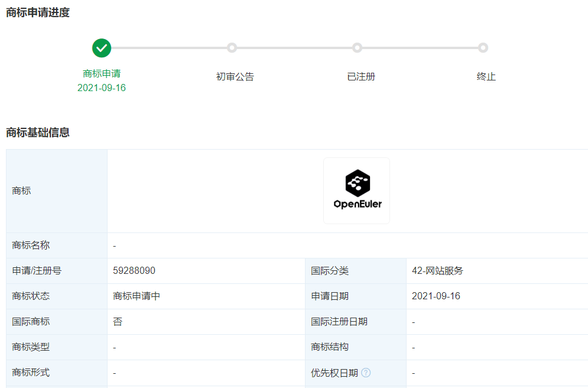
Task: Click the date 2021-09-16 under progress step
Action: [102, 88]
